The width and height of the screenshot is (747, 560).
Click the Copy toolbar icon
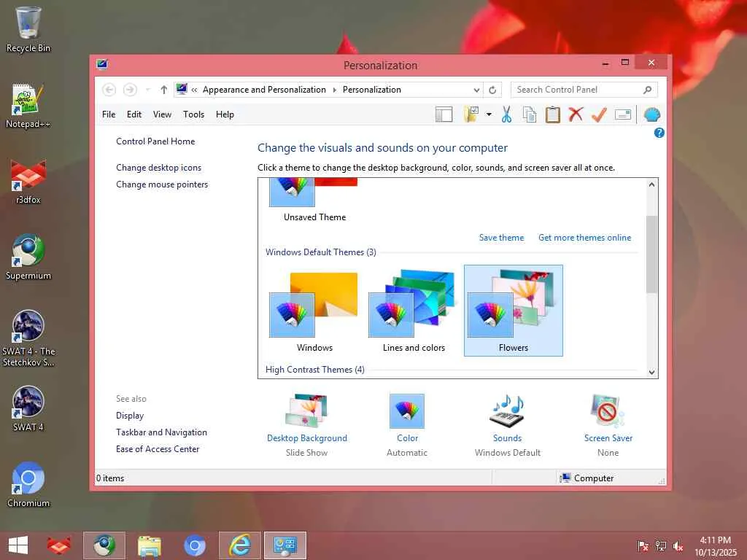(x=530, y=114)
